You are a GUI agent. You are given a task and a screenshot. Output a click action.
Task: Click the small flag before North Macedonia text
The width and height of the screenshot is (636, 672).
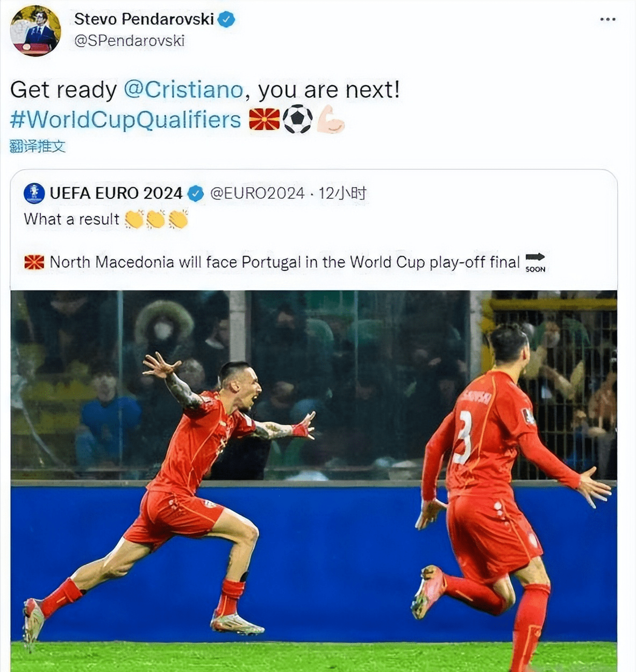pyautogui.click(x=34, y=262)
